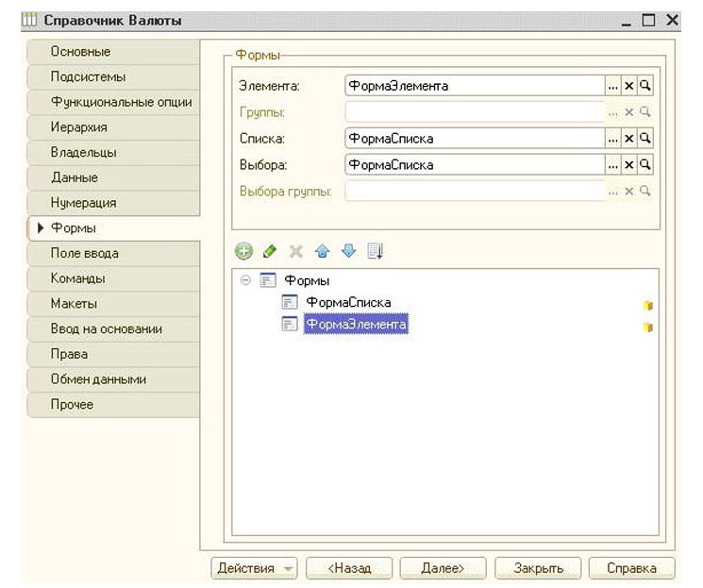
Task: Select ФормаСписка in the forms tree
Action: [x=348, y=303]
